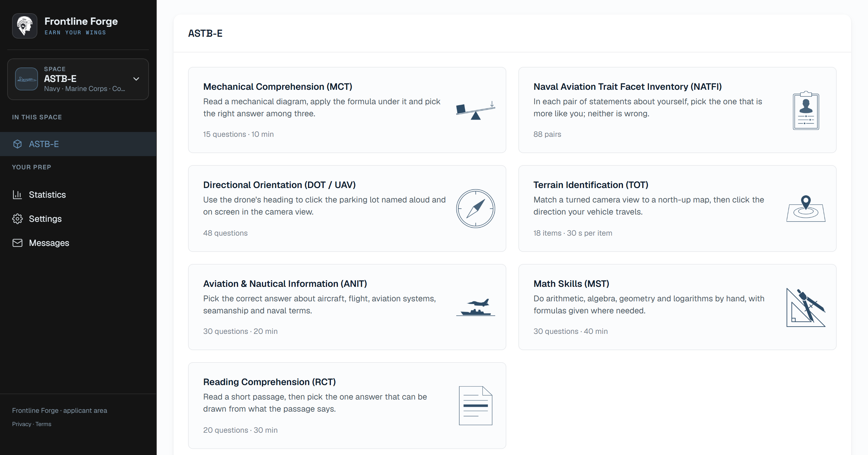
Task: Click the seesaw lever icon on the MCT card
Action: 476,110
